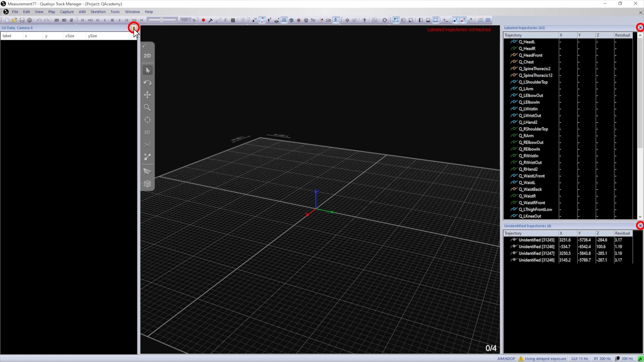Image resolution: width=644 pixels, height=362 pixels.
Task: Open the AIM menu
Action: (x=82, y=12)
